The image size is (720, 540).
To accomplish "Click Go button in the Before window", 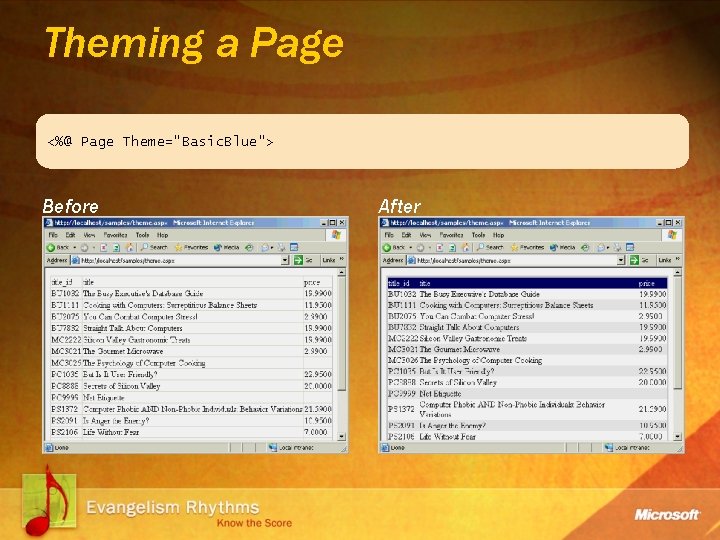I will pyautogui.click(x=304, y=260).
